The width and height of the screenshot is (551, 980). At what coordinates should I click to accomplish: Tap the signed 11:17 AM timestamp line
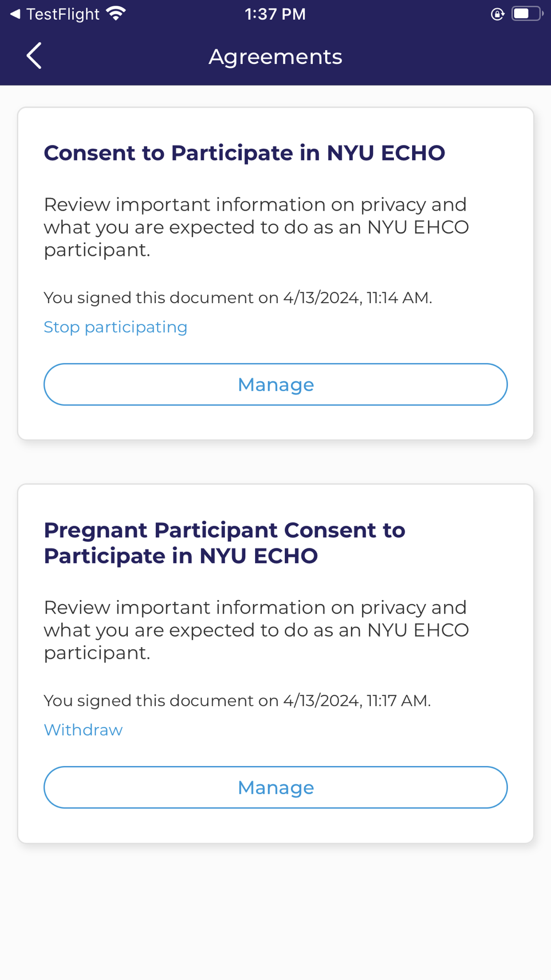click(x=237, y=701)
